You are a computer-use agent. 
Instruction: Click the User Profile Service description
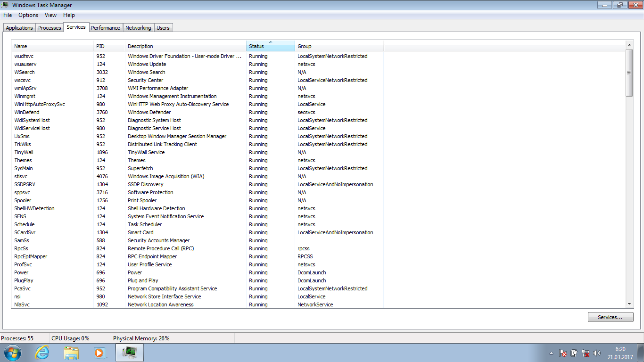pos(150,264)
